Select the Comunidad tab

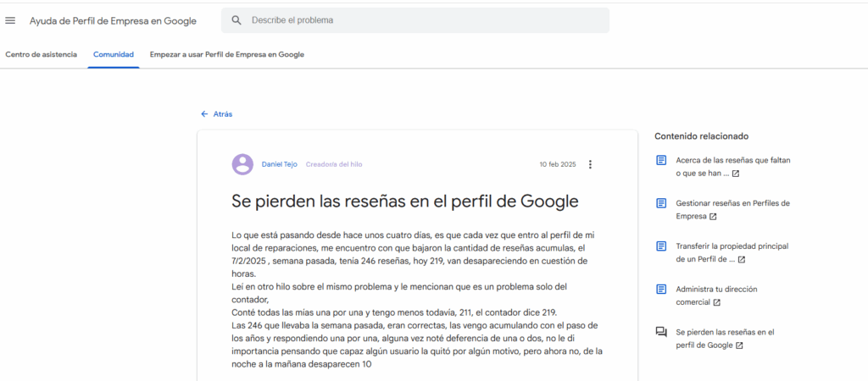[114, 55]
